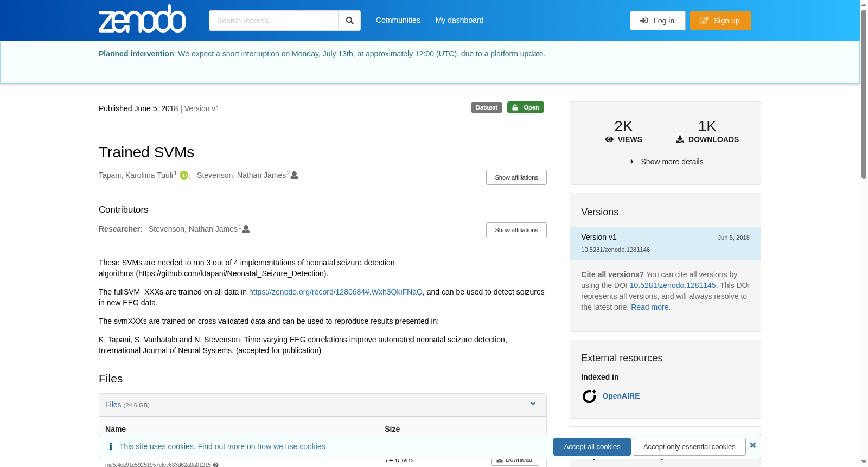Image resolution: width=868 pixels, height=467 pixels.
Task: Click the creator name Stevenson, Nathan James
Action: click(x=241, y=175)
